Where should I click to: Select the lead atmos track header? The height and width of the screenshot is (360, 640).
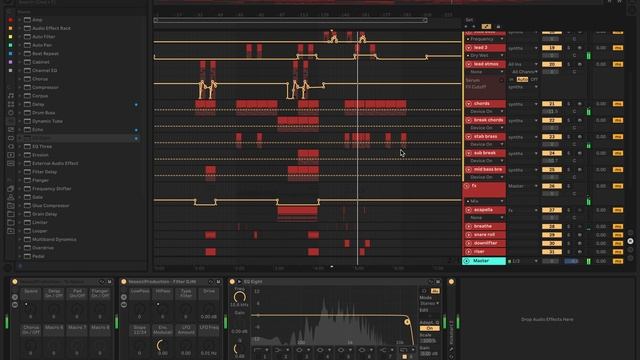pos(485,64)
